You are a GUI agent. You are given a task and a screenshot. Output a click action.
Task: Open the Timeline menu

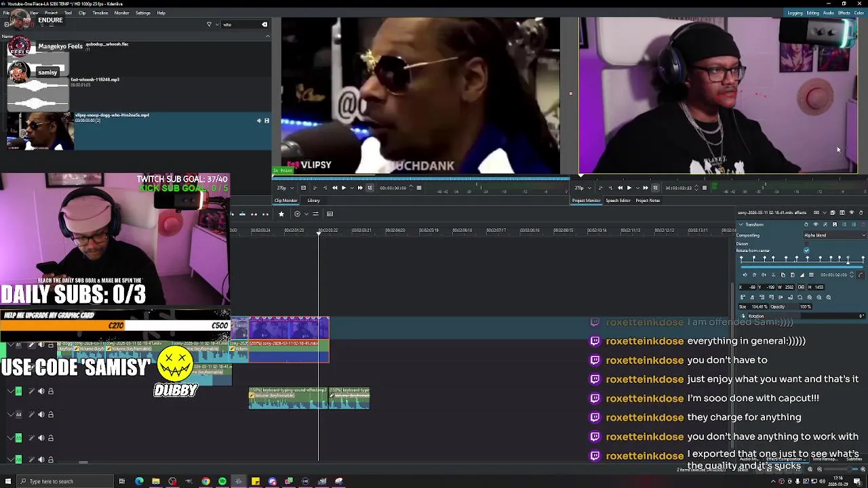click(x=100, y=13)
